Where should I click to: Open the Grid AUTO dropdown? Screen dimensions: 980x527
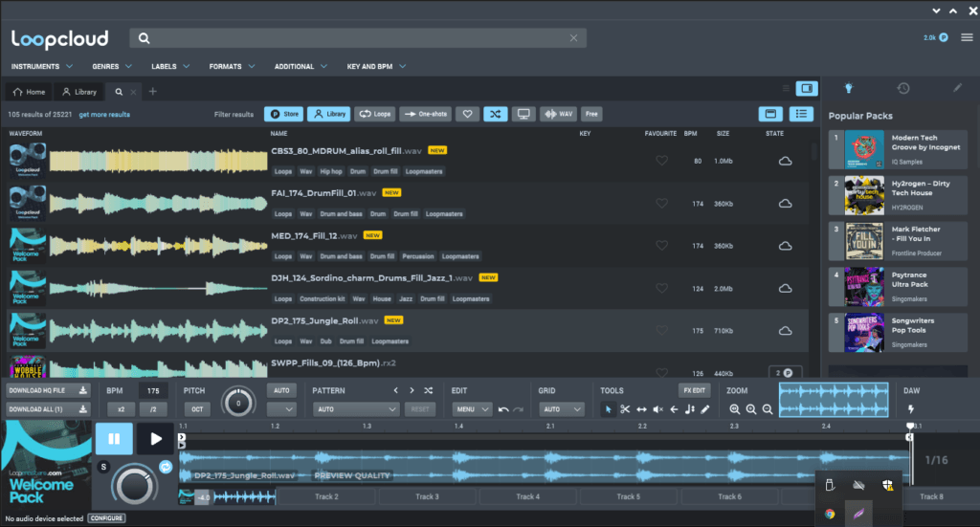pos(561,409)
